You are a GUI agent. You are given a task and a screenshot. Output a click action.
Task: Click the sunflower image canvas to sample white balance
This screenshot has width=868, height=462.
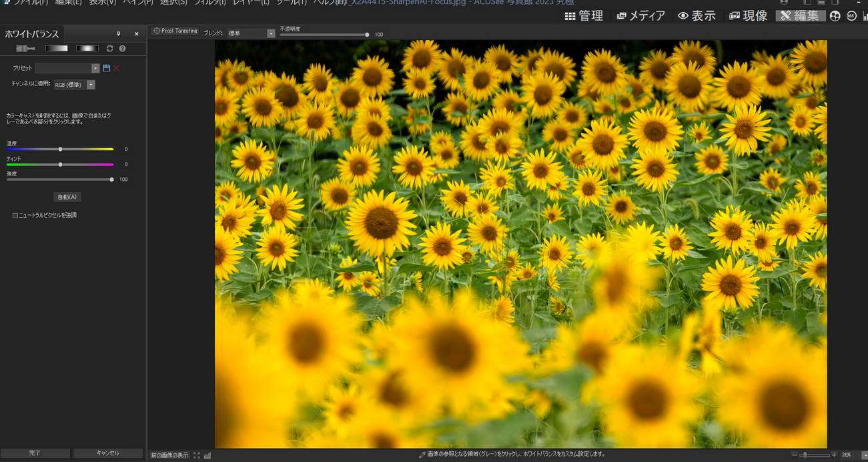(520, 244)
